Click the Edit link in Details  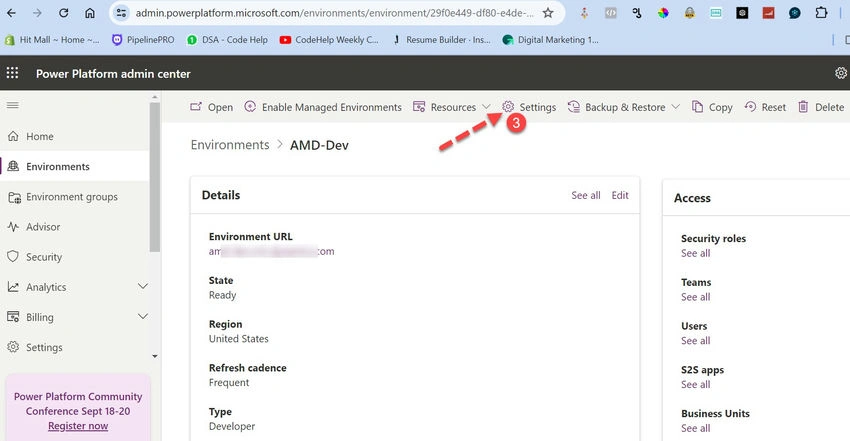[x=620, y=195]
